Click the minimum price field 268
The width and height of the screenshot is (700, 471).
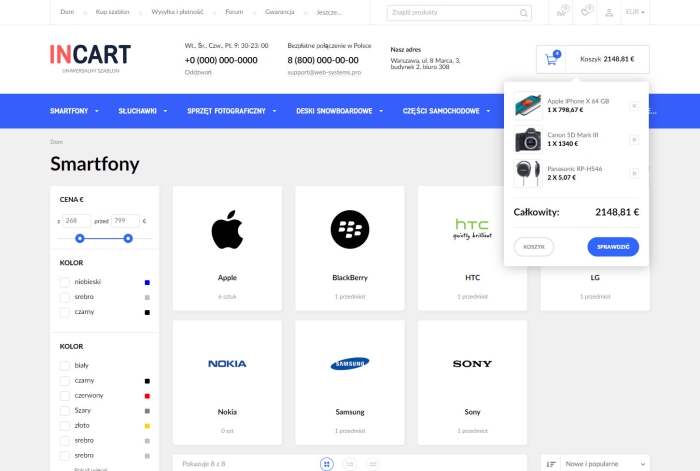click(77, 221)
